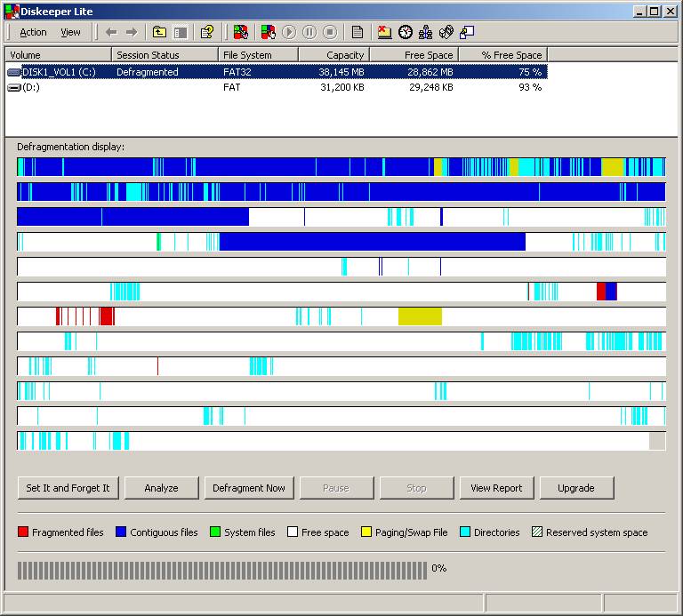
Task: Click the Resume play toolbar icon
Action: 289,32
